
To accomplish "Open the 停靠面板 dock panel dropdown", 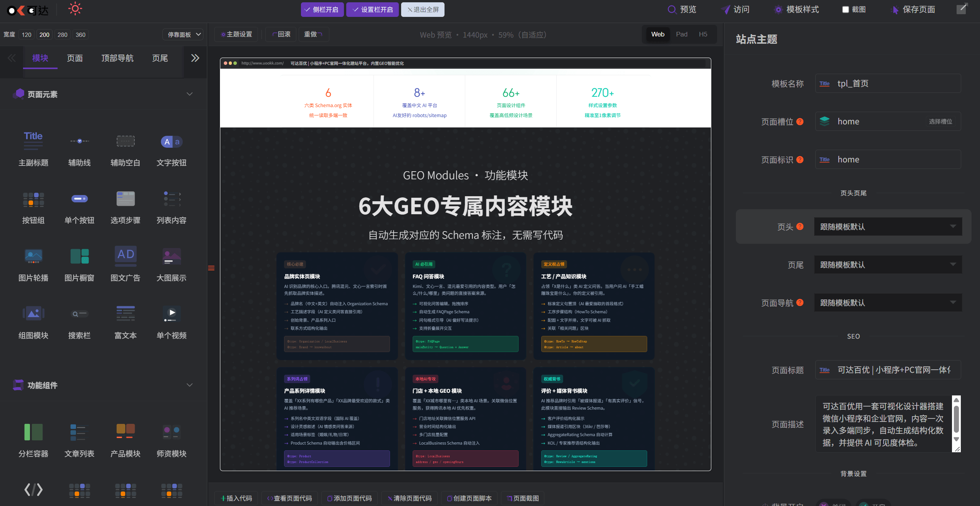I will (x=183, y=35).
